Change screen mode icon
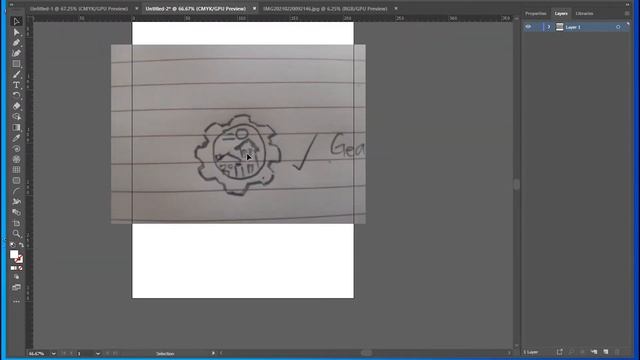This screenshot has width=640, height=360. [16, 288]
